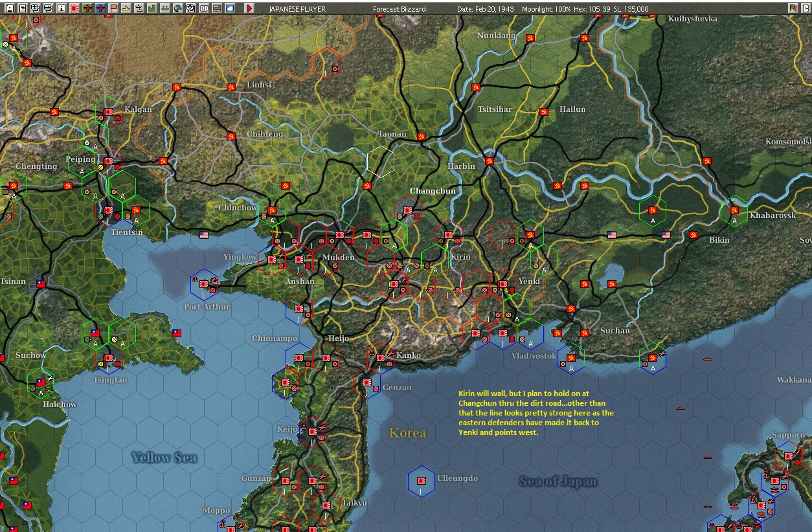Image resolution: width=812 pixels, height=532 pixels.
Task: Select the Japanese unit at Tsingtao
Action: point(109,357)
